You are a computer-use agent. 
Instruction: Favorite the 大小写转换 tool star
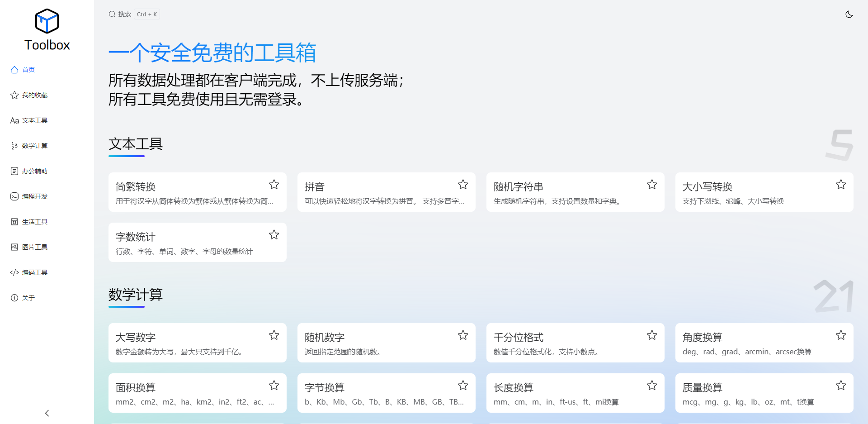(x=841, y=185)
